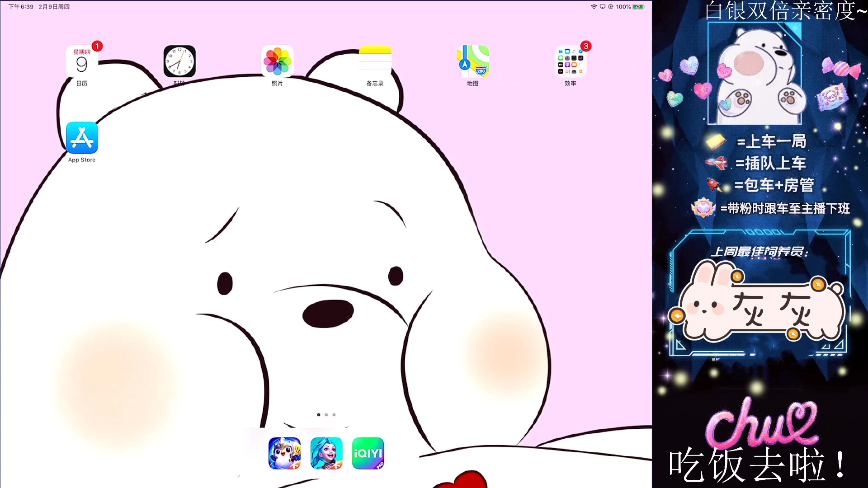
Task: Launch the Photos app
Action: tap(277, 61)
